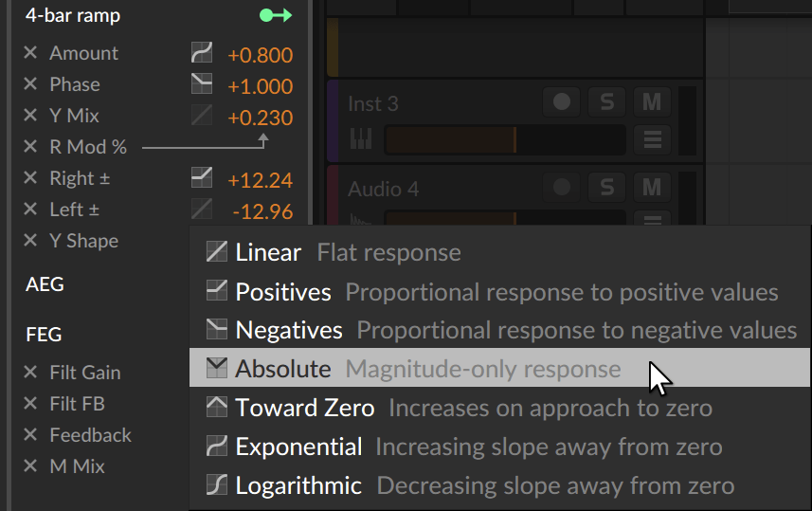Image resolution: width=812 pixels, height=511 pixels.
Task: Click the Y Mix value +0.230
Action: pyautogui.click(x=260, y=117)
